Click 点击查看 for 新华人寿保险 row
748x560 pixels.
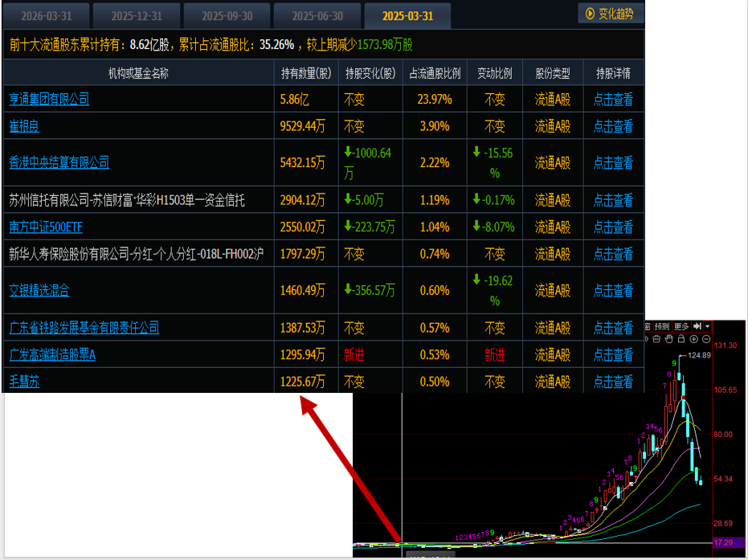tap(613, 254)
